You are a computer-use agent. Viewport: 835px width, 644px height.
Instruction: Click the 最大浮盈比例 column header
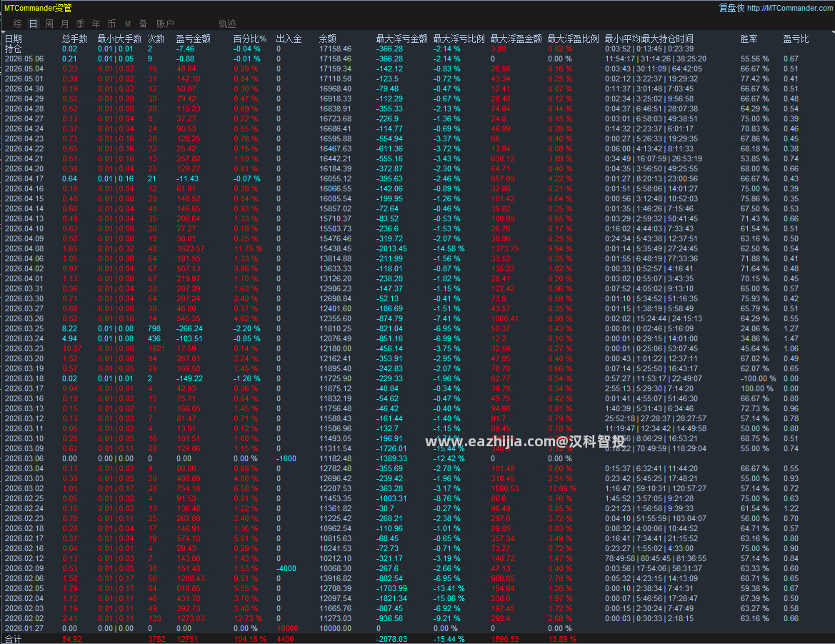(x=573, y=39)
